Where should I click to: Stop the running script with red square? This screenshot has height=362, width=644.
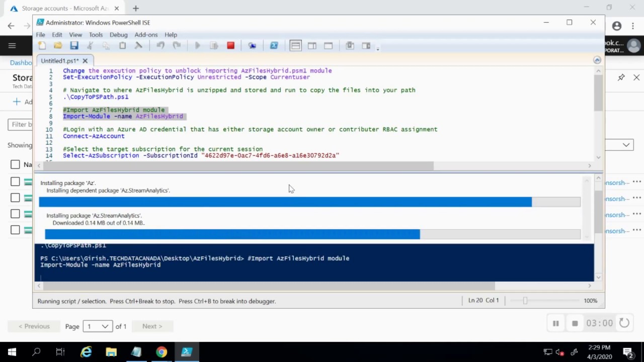click(x=230, y=46)
